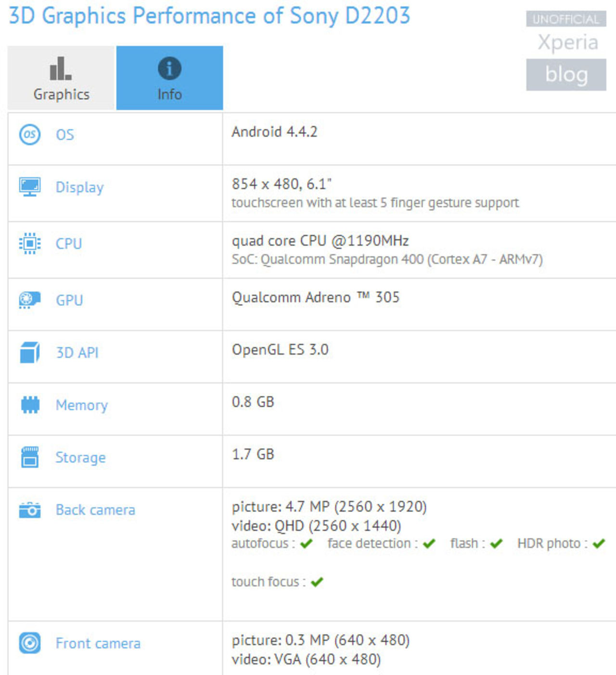Click the Back camera icon

pyautogui.click(x=30, y=510)
